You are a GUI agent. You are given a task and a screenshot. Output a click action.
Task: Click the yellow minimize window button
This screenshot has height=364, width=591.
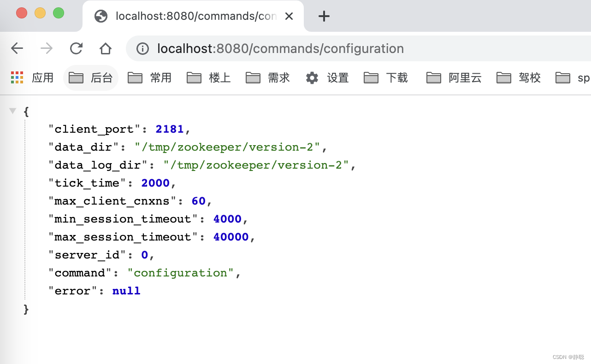[40, 13]
